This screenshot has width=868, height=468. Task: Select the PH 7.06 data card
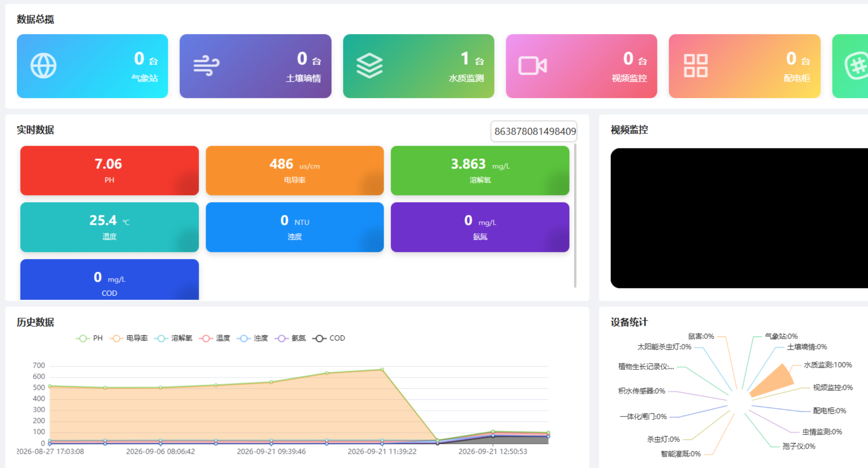110,170
